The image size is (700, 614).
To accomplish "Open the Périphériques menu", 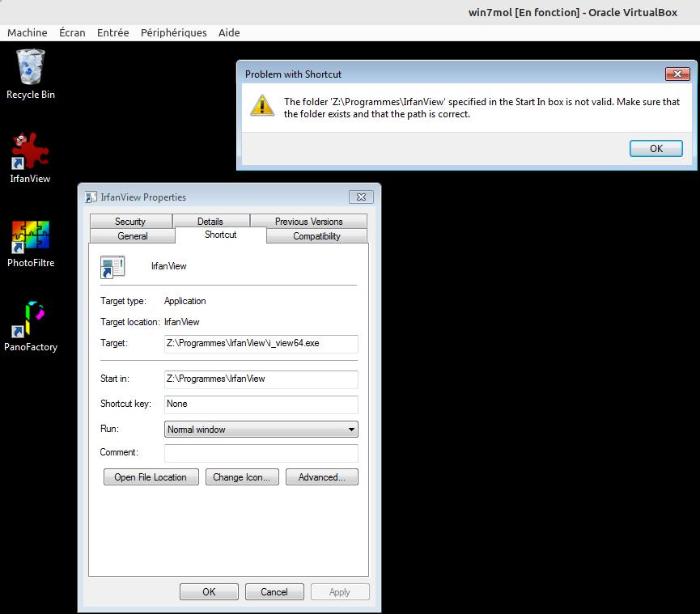I will click(173, 32).
